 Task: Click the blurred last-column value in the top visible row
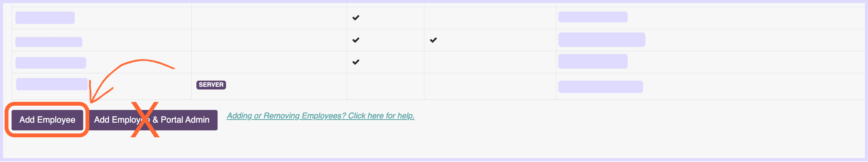point(593,17)
